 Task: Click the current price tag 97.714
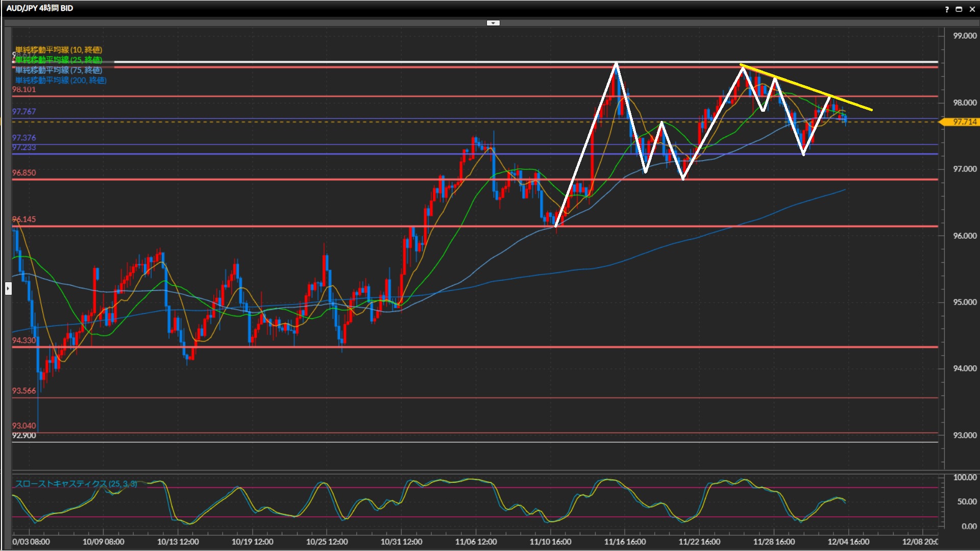point(964,122)
